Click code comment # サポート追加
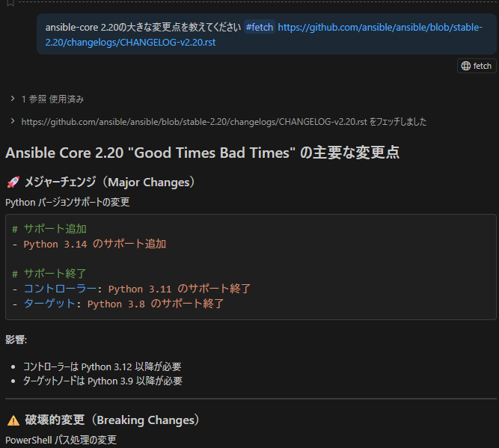This screenshot has width=499, height=448. tap(49, 229)
